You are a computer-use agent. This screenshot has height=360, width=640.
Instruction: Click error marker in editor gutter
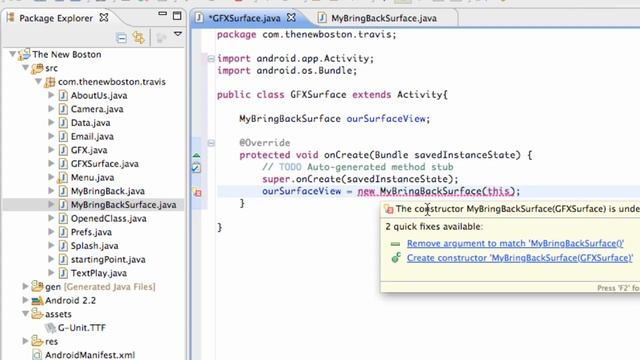coord(197,192)
